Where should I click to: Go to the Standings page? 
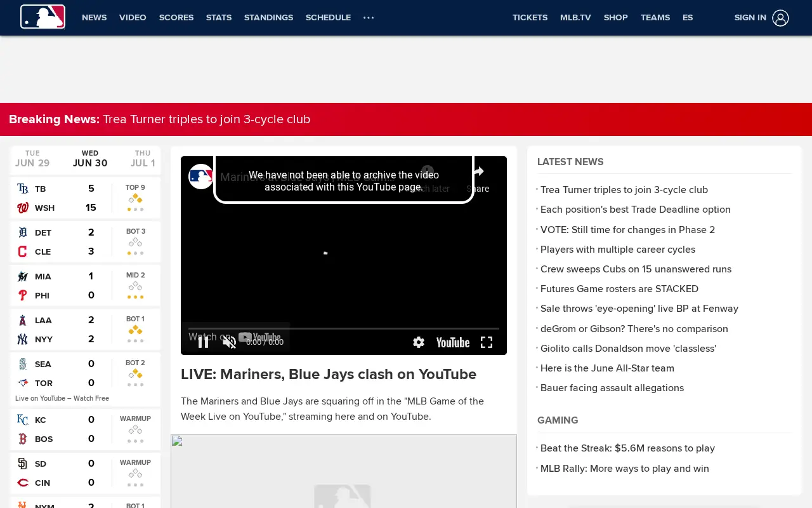(268, 18)
